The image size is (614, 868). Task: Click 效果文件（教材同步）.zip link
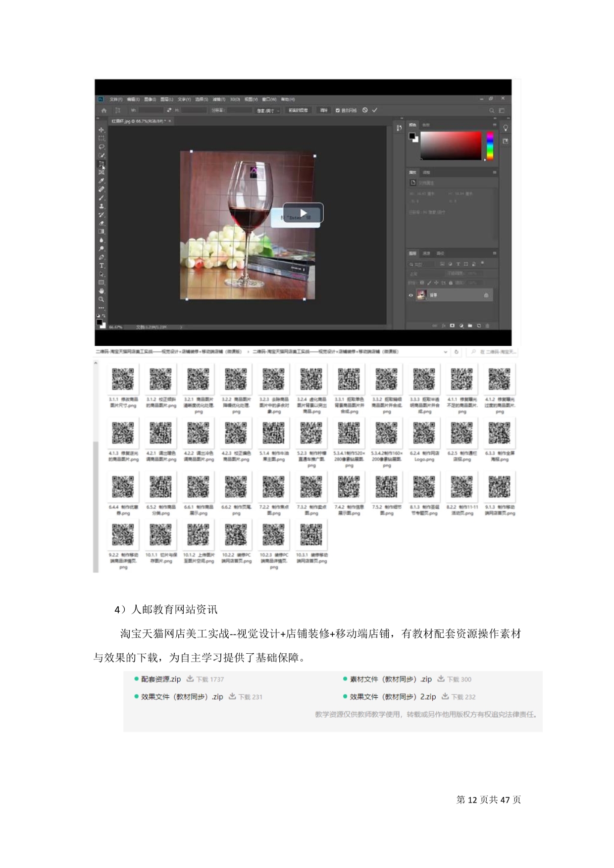pyautogui.click(x=182, y=697)
